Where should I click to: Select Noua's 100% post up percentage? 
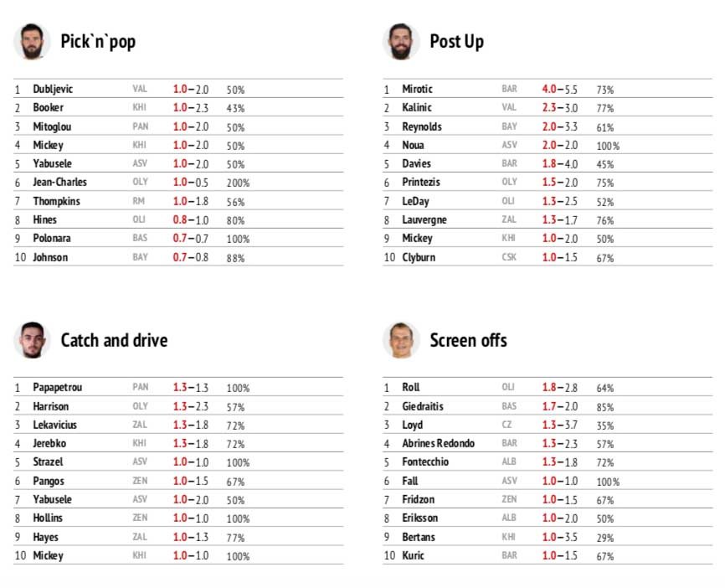point(608,146)
